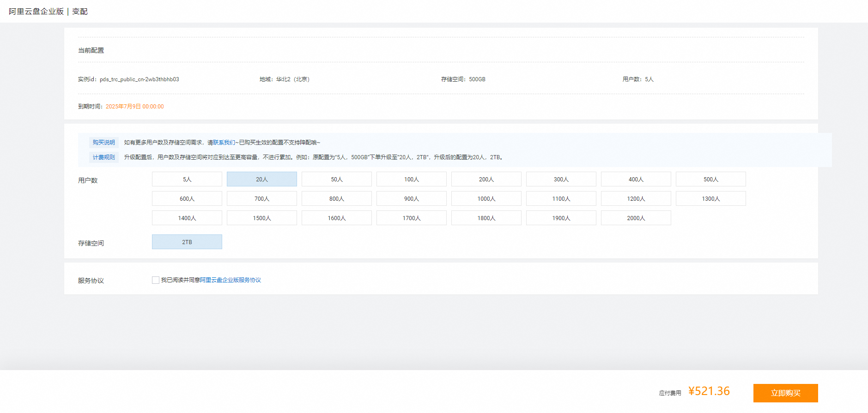The height and width of the screenshot is (413, 868).
Task: Select 700人 user count
Action: click(262, 198)
